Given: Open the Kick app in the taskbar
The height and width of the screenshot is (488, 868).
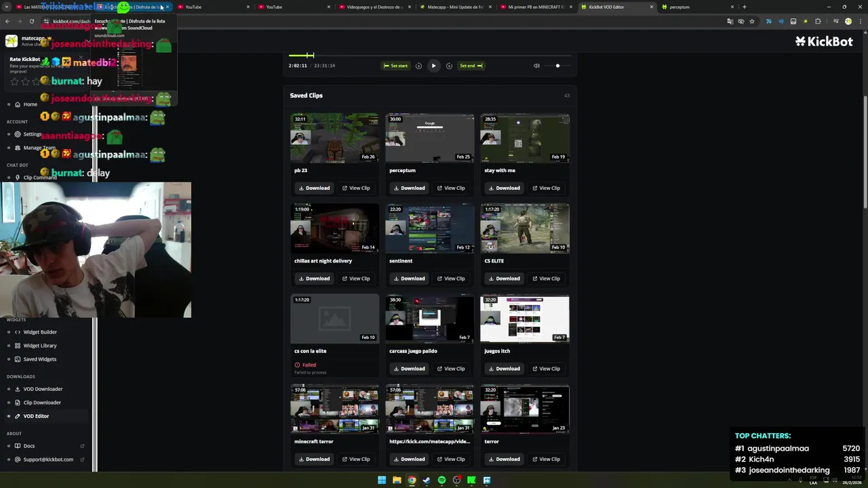Looking at the screenshot, I should 471,480.
